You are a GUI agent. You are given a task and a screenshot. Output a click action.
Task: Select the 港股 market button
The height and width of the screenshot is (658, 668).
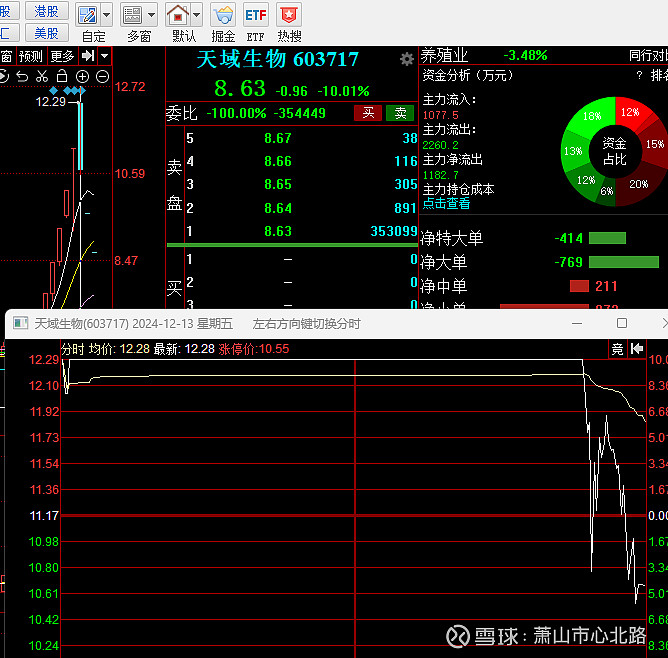click(x=46, y=11)
